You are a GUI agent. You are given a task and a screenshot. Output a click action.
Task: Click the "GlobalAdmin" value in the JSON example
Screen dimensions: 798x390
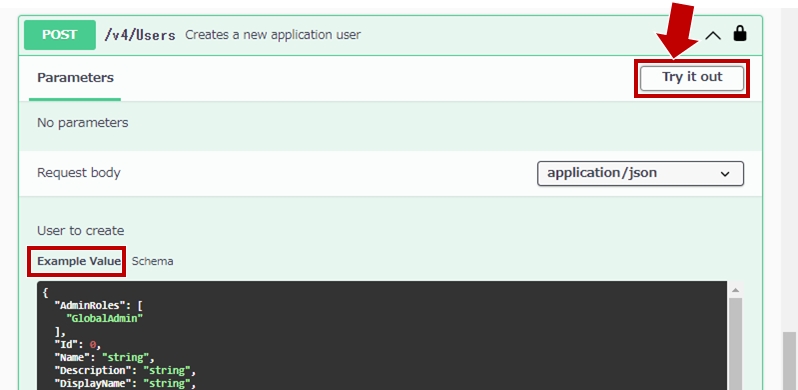[105, 318]
